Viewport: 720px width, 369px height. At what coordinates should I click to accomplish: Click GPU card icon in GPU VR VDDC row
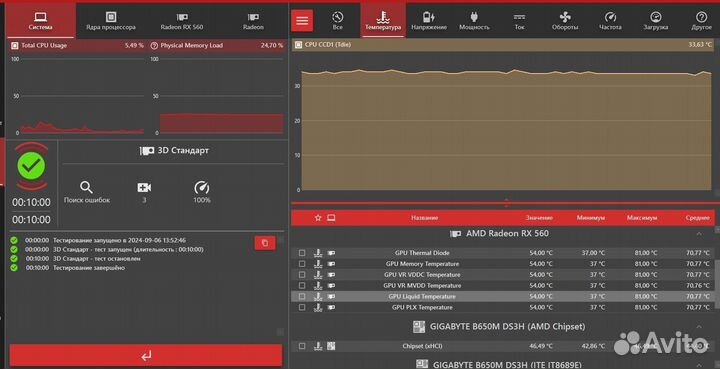[x=331, y=274]
